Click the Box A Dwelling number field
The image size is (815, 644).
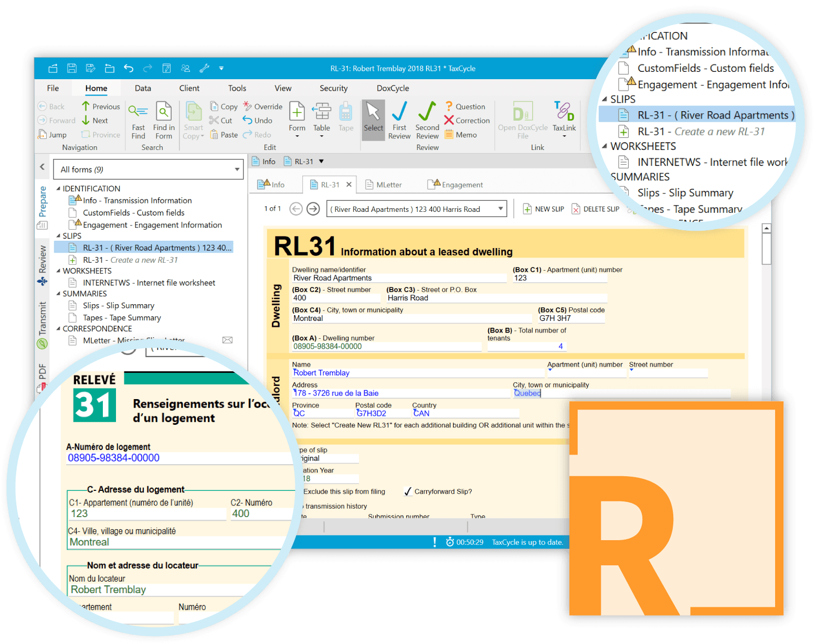coord(387,347)
